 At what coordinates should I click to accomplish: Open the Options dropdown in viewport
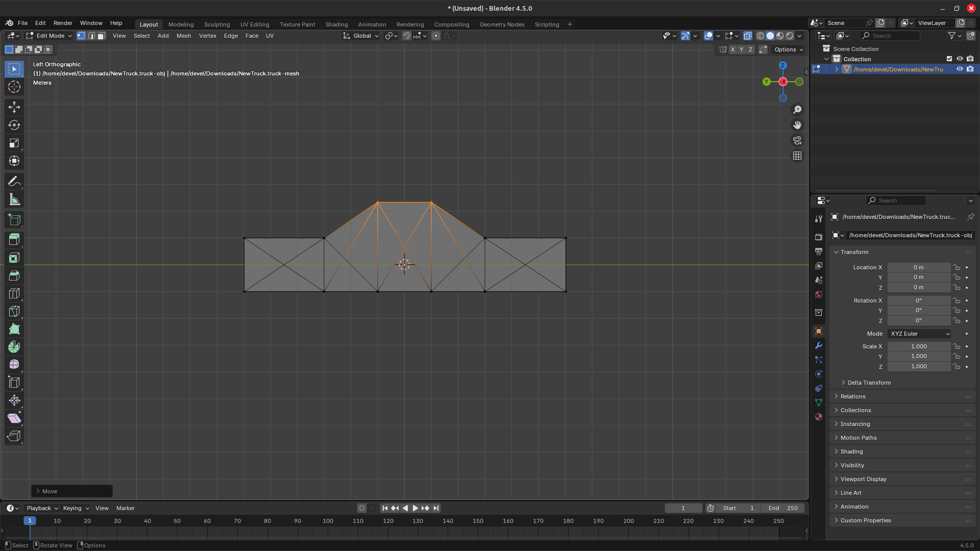click(x=789, y=49)
